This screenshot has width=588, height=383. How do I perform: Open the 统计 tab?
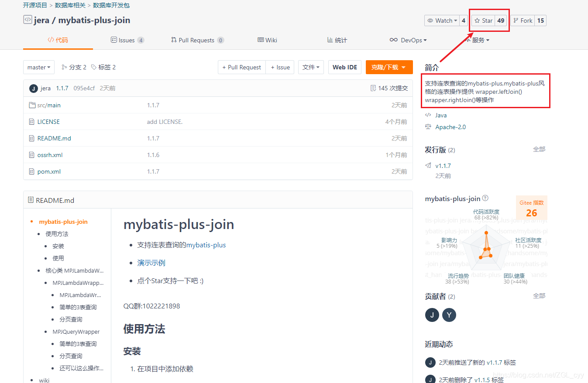click(337, 40)
